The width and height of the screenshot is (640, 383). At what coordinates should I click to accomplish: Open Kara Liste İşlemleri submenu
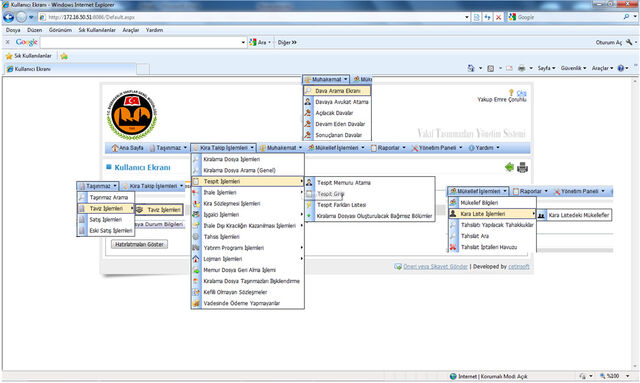point(492,214)
